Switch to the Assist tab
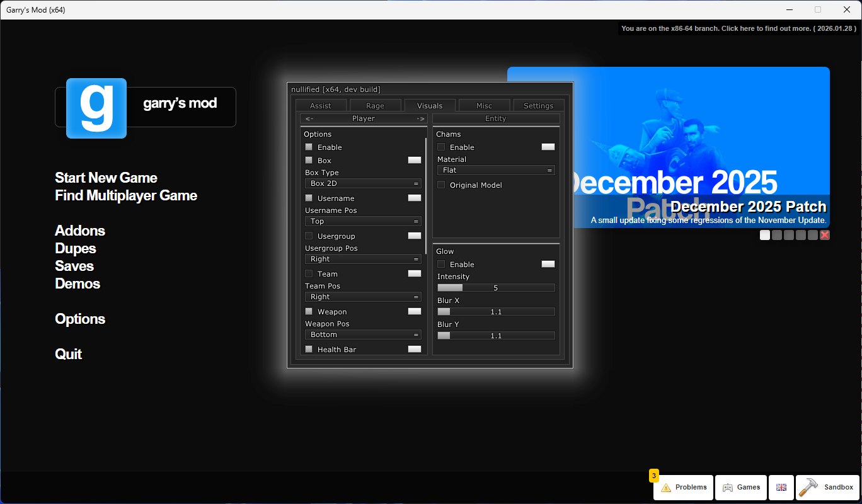The image size is (862, 504). pyautogui.click(x=321, y=105)
